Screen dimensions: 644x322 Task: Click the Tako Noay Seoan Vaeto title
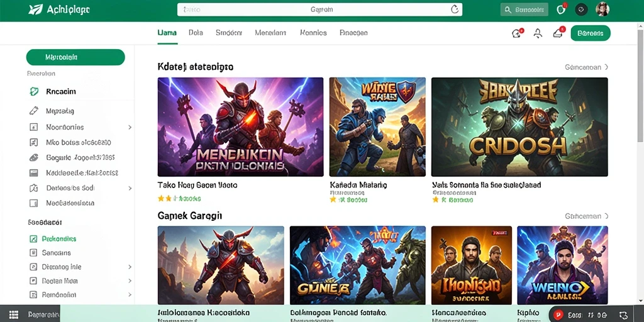pyautogui.click(x=197, y=186)
